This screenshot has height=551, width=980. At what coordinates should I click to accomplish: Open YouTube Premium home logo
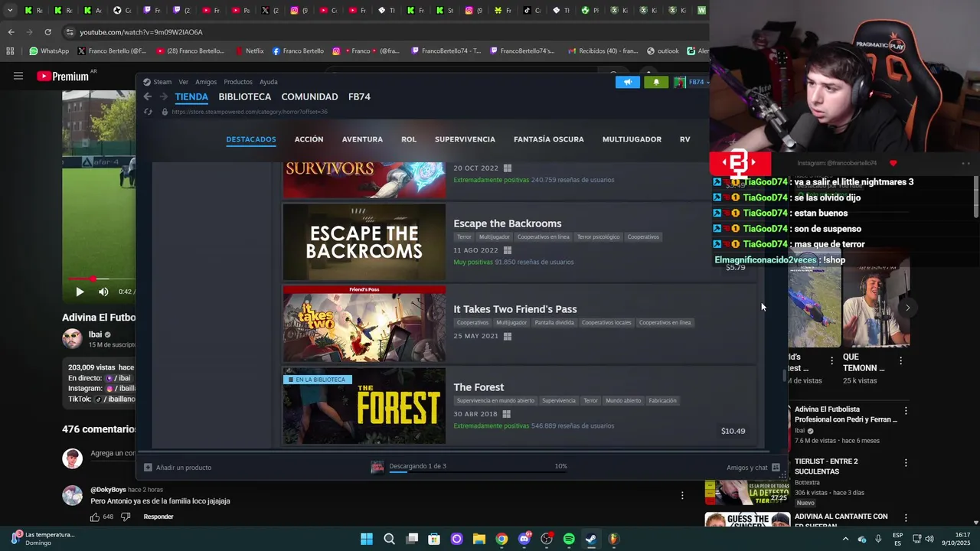(x=63, y=77)
